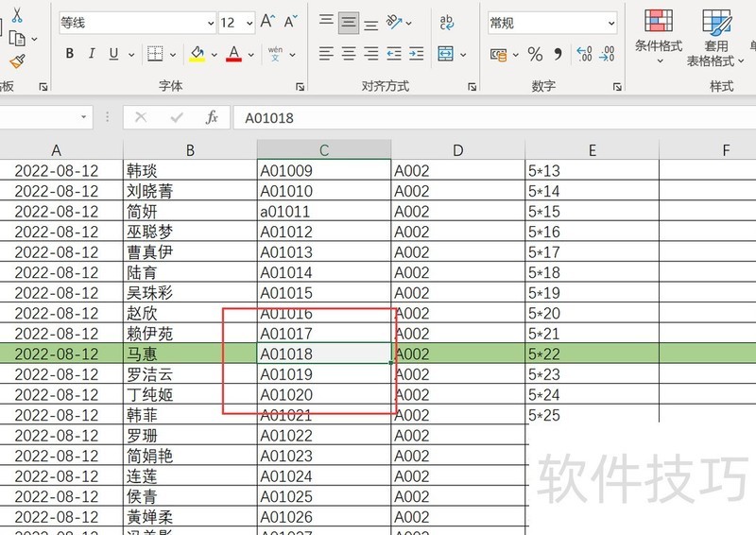Toggle bold formatting

point(70,55)
